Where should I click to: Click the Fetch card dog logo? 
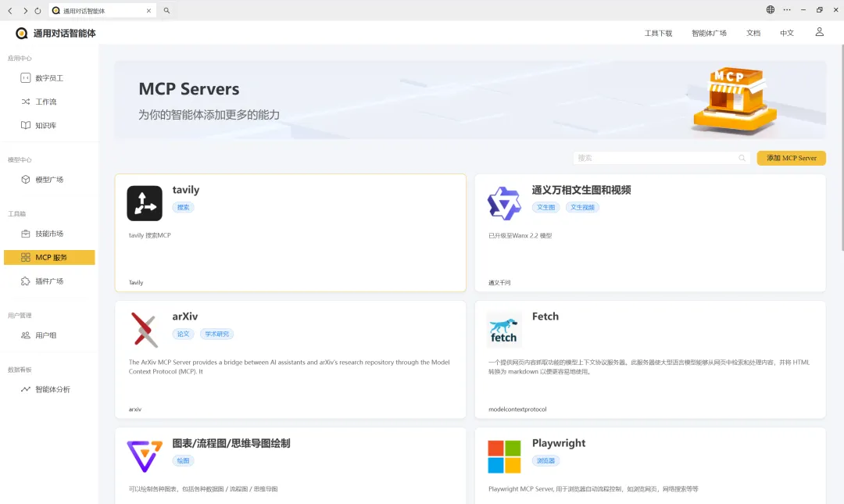point(504,330)
